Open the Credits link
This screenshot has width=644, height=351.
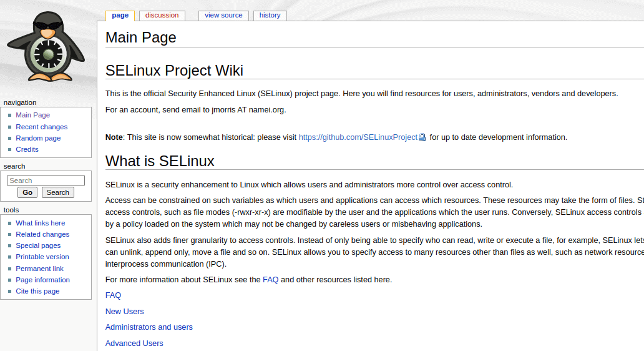[27, 150]
